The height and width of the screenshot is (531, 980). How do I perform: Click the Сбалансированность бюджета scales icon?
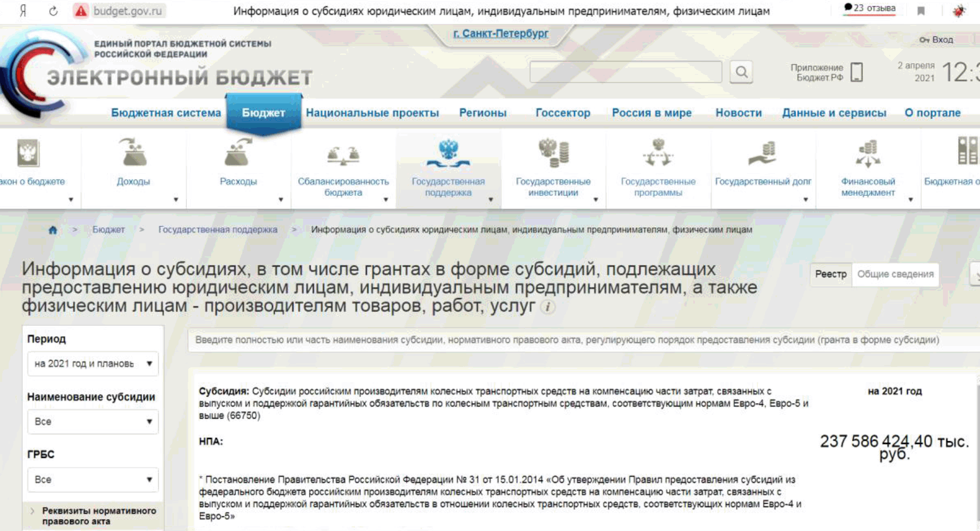tap(343, 155)
